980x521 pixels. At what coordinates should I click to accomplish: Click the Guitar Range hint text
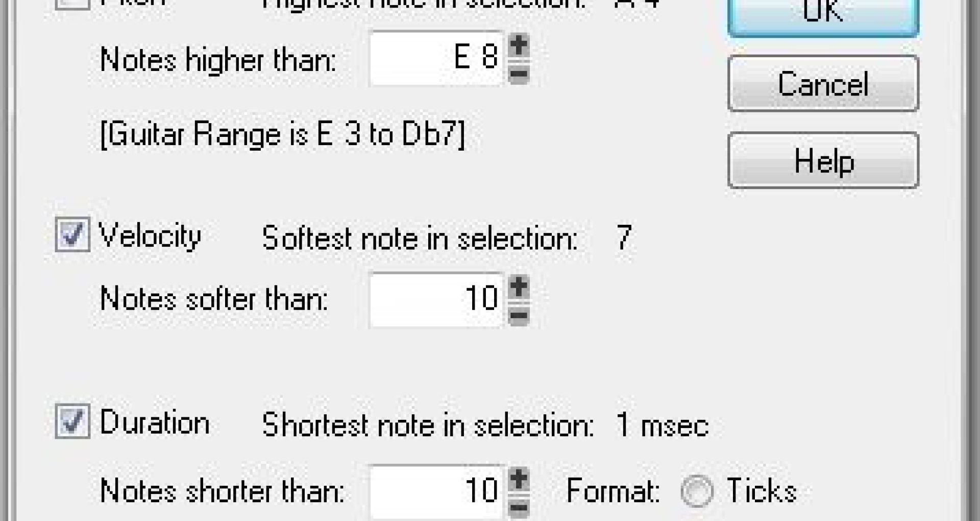click(282, 135)
